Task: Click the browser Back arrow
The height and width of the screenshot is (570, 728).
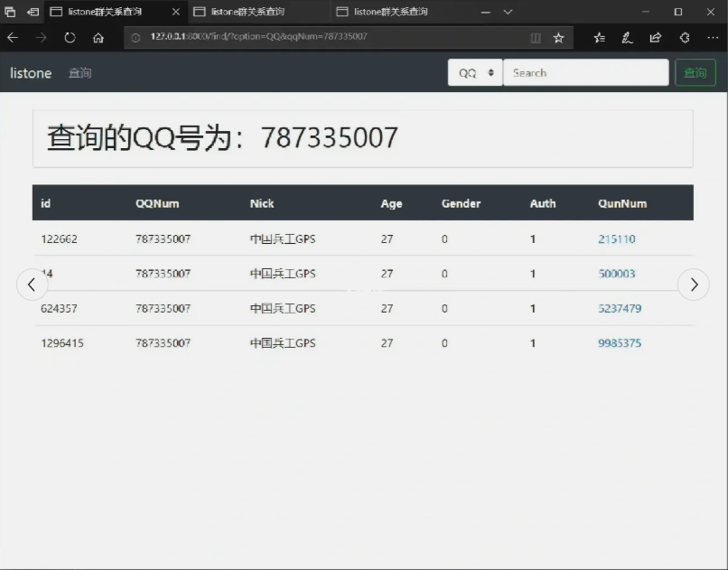Action: click(x=13, y=38)
